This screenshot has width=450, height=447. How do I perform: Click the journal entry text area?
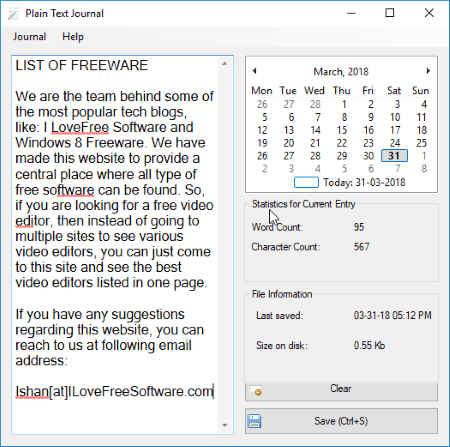coord(115,245)
